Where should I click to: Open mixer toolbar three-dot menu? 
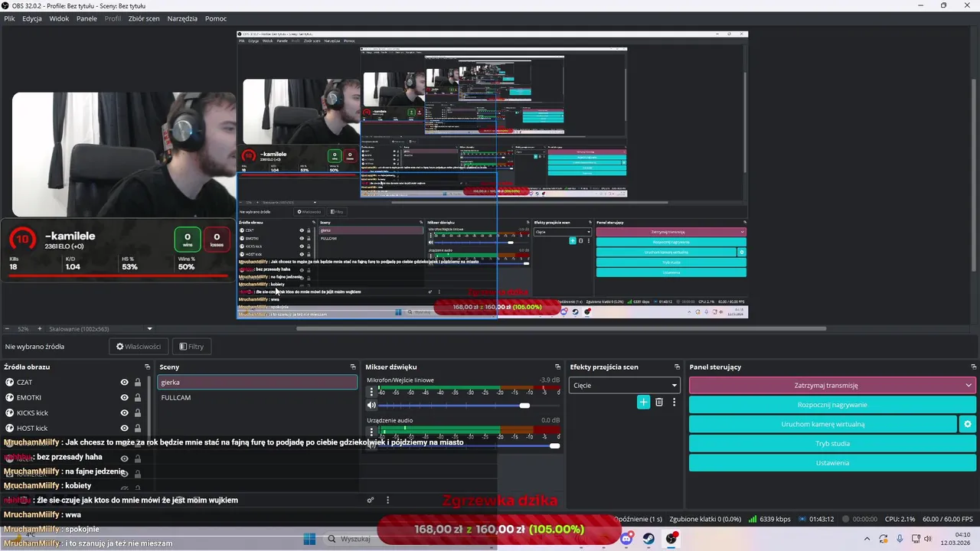coord(387,500)
